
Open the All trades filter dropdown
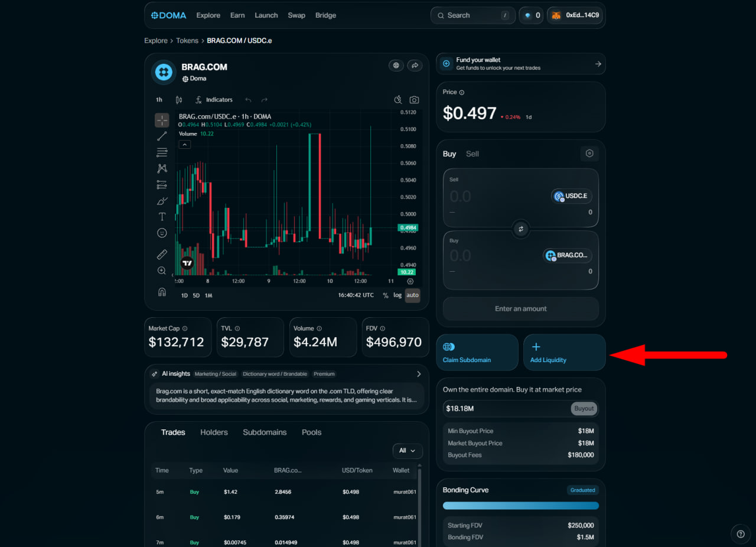(408, 451)
